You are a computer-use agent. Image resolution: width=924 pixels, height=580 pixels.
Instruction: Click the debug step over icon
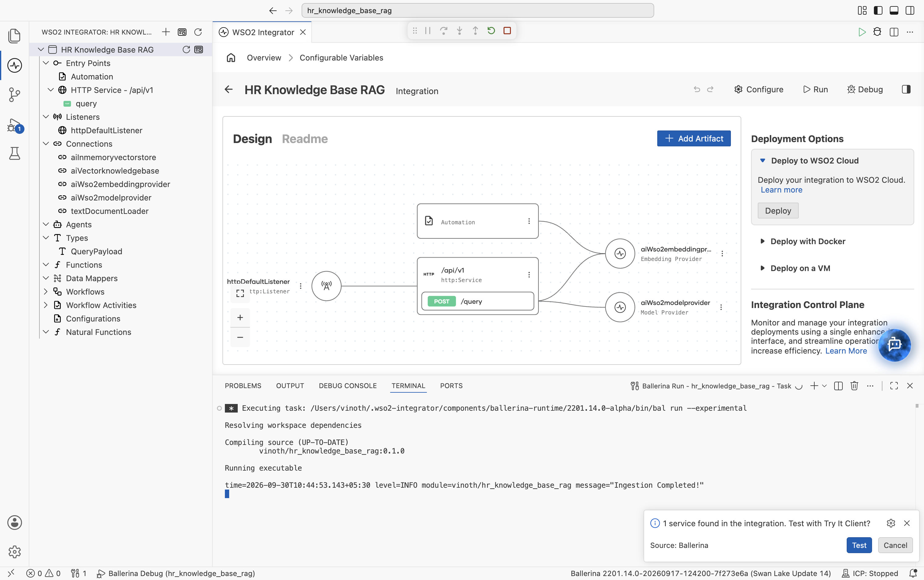(x=443, y=31)
